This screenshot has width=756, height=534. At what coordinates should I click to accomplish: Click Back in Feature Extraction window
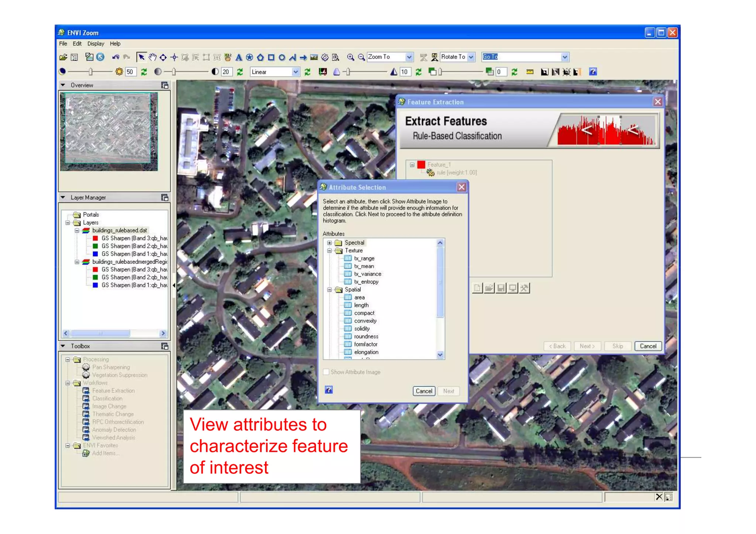click(x=557, y=346)
